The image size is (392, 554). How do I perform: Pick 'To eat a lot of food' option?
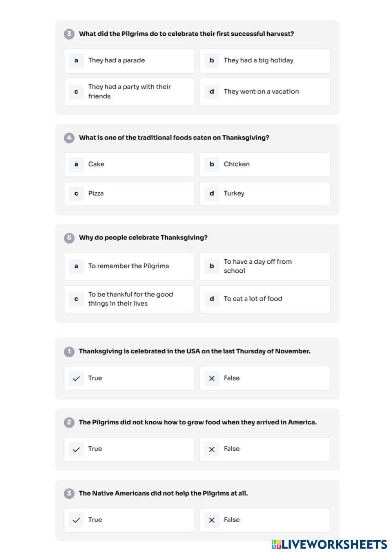pyautogui.click(x=265, y=299)
